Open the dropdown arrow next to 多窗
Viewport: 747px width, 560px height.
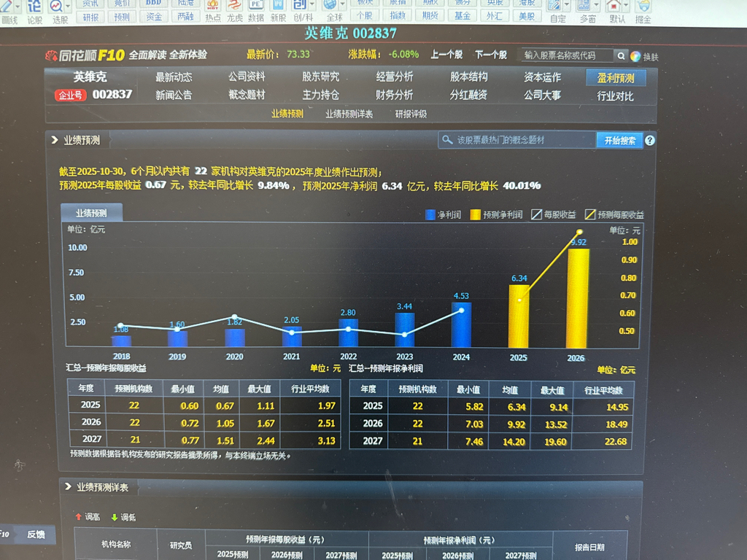(597, 6)
